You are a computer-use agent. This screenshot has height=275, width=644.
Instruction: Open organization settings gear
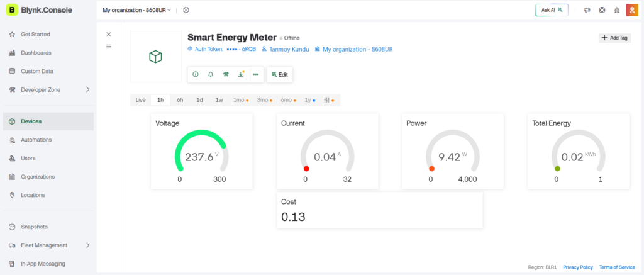click(186, 10)
